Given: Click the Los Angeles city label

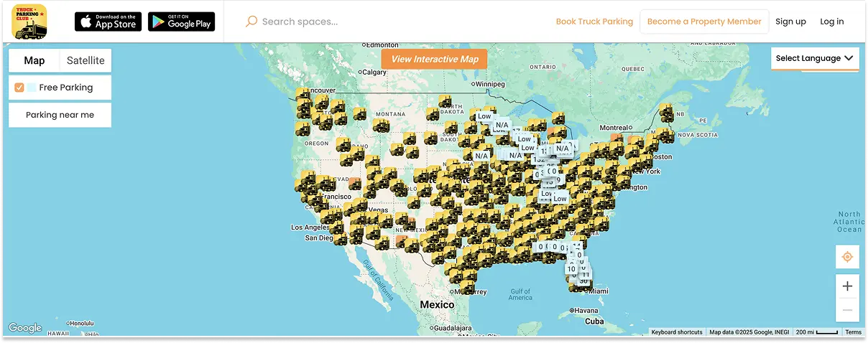Looking at the screenshot, I should [x=310, y=227].
